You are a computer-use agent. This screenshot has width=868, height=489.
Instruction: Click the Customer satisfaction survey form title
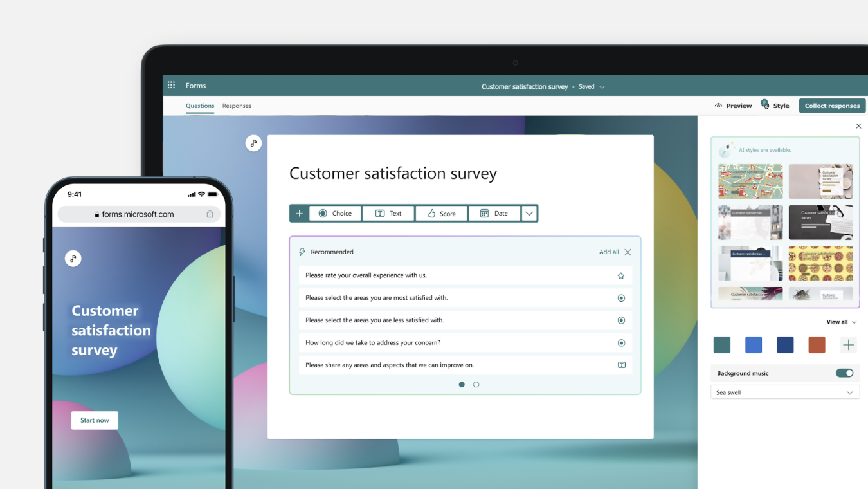pos(393,173)
